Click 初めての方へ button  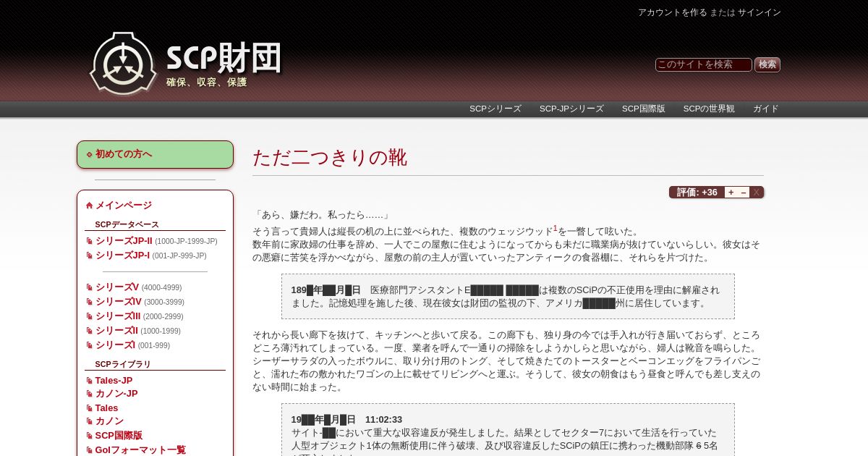tap(155, 154)
